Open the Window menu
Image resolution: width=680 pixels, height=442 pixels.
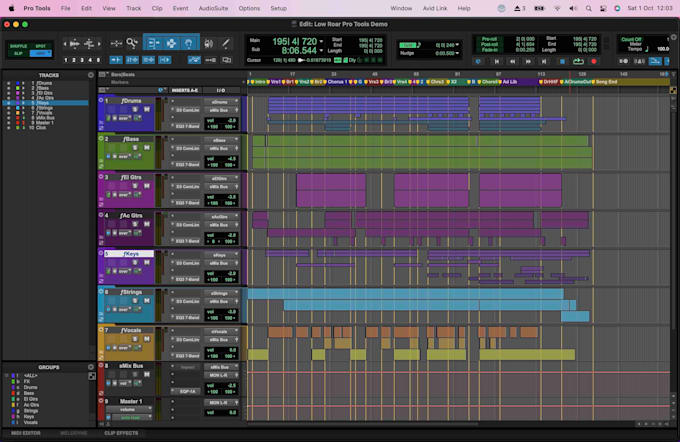tap(401, 8)
